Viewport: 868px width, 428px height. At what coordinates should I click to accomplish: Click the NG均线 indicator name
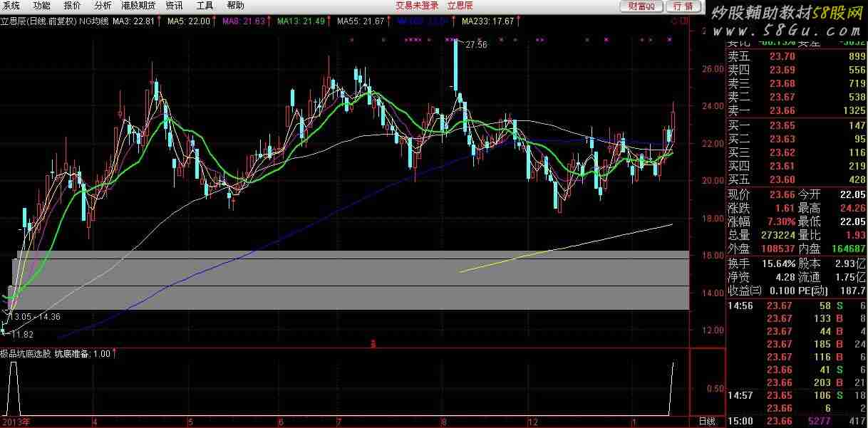pos(93,21)
